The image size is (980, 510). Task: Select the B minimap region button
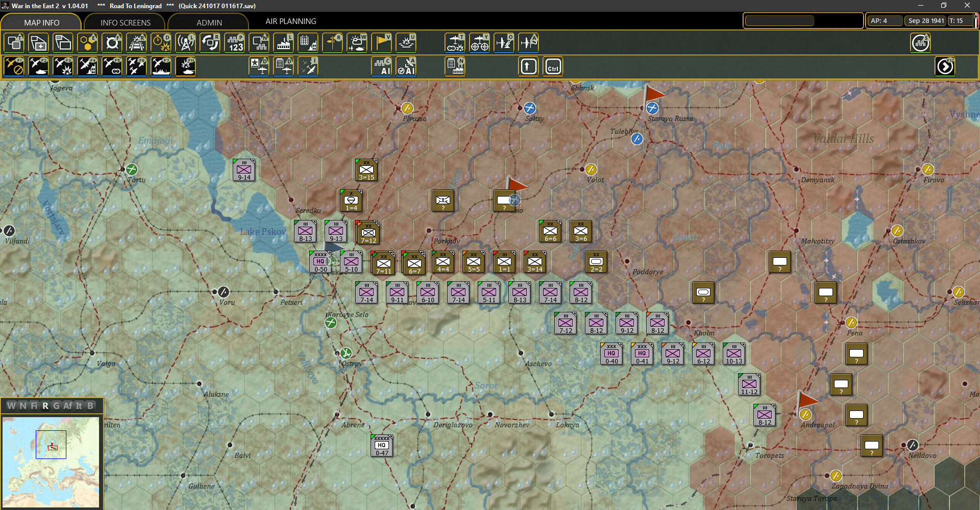tap(90, 406)
